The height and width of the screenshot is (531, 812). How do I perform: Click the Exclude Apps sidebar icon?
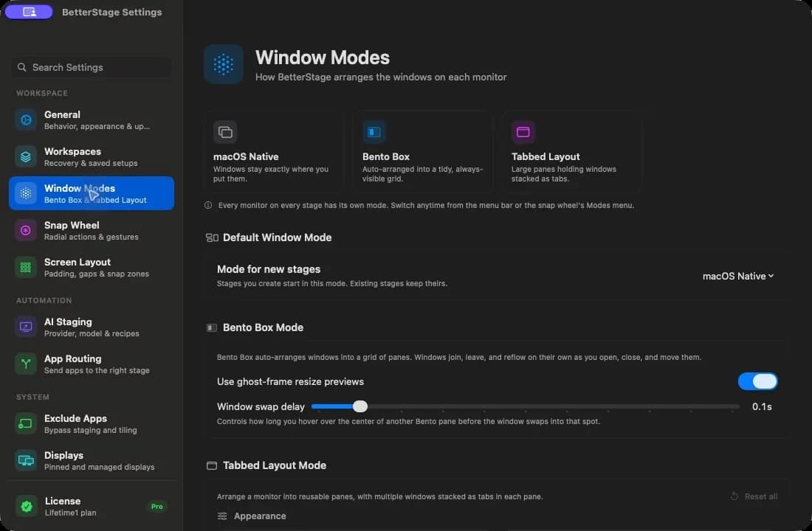tap(25, 423)
